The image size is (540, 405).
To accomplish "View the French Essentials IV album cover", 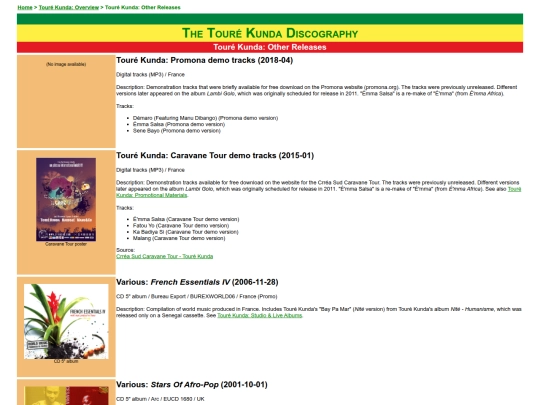I will coord(66,321).
